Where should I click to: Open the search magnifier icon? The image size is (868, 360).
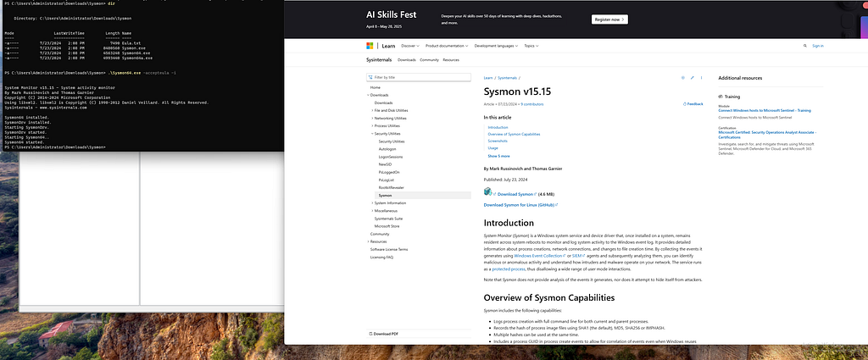point(805,46)
